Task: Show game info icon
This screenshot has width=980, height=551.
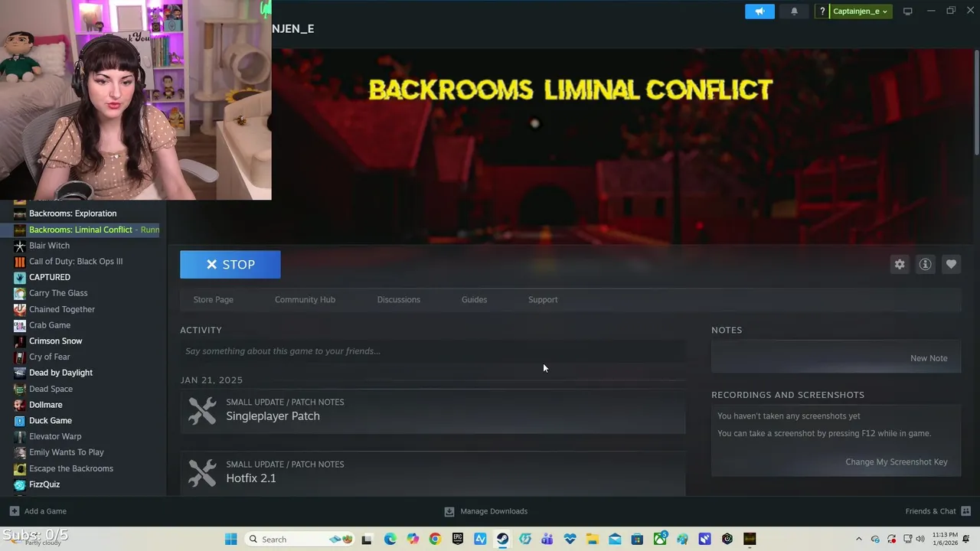Action: [x=925, y=264]
